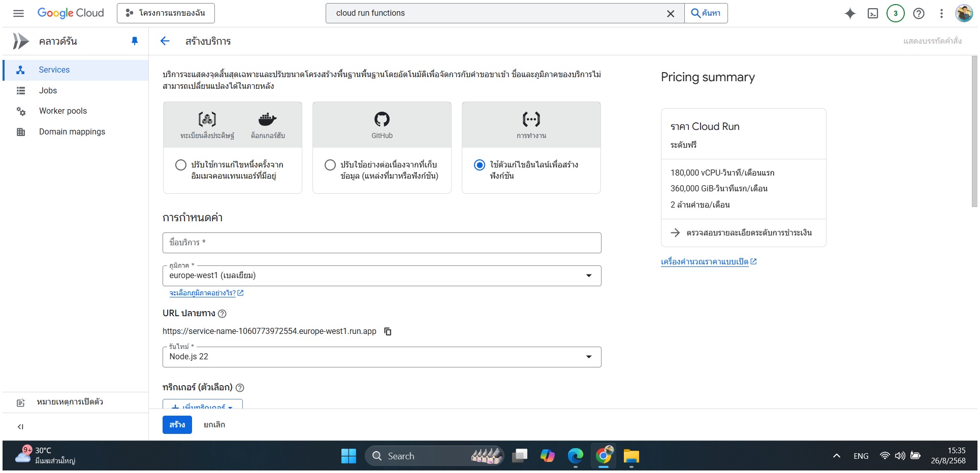Open the three-dot settings menu
This screenshot has height=473, width=980.
pyautogui.click(x=941, y=14)
